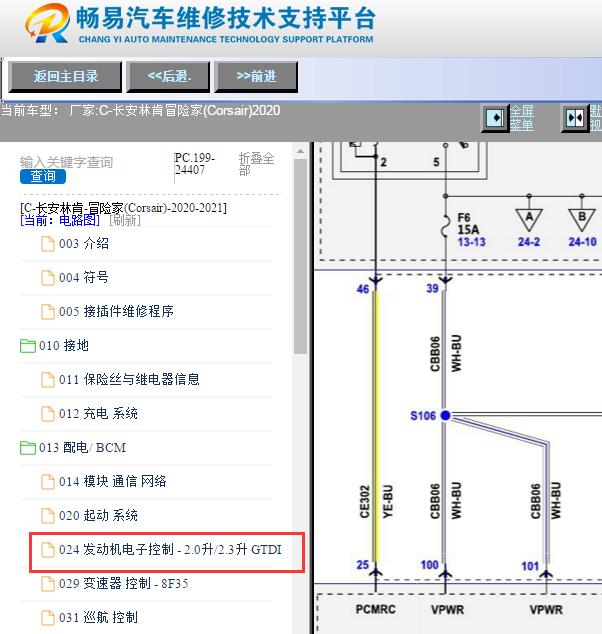Click connector pin number 101

click(x=530, y=566)
